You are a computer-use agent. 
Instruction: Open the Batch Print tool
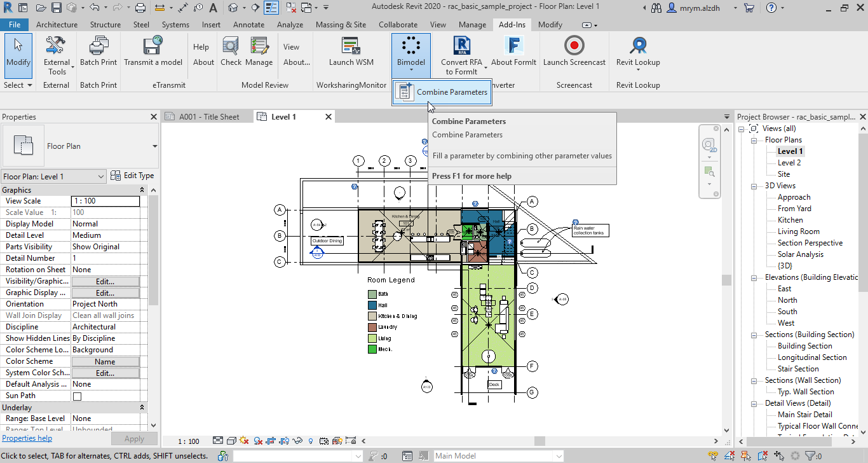pyautogui.click(x=98, y=51)
